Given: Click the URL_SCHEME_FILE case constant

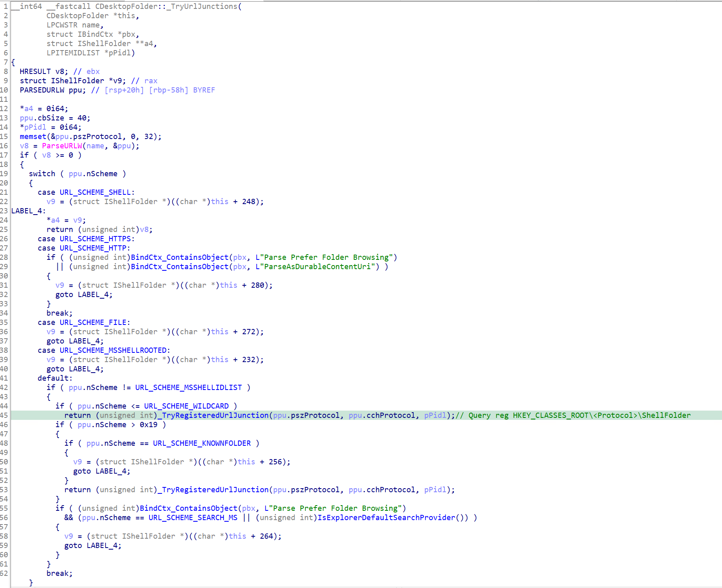Looking at the screenshot, I should [93, 322].
